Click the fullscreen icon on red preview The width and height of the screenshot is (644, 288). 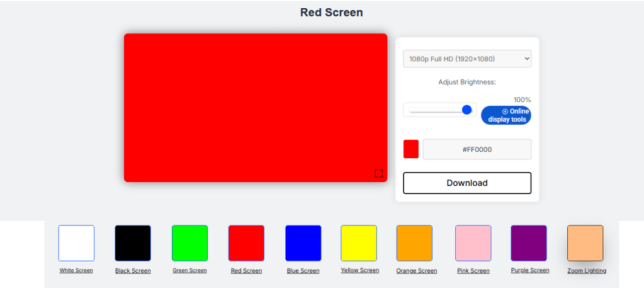[x=378, y=173]
